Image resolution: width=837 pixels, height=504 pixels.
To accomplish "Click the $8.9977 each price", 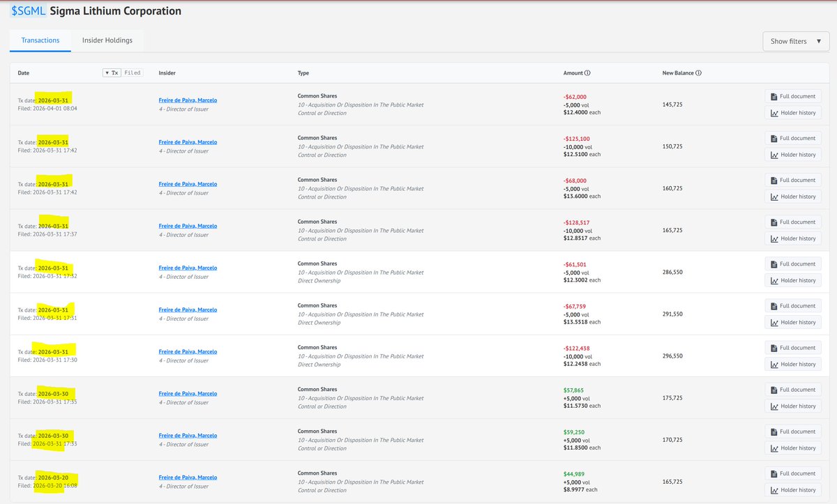I will coord(580,489).
